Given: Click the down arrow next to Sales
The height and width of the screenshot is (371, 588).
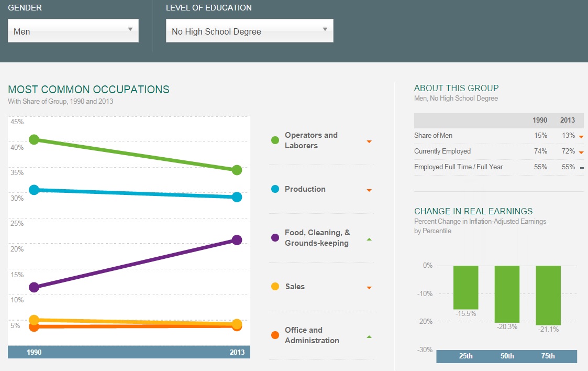Looking at the screenshot, I should click(x=369, y=288).
